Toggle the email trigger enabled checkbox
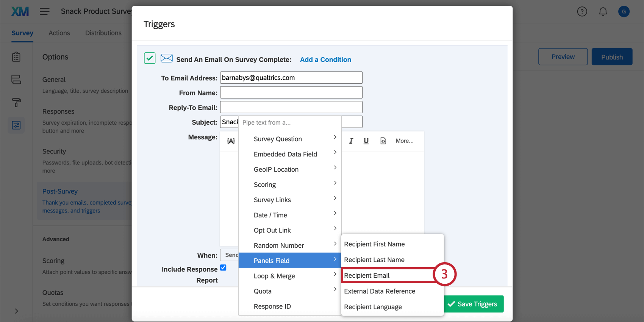Image resolution: width=644 pixels, height=322 pixels. click(x=150, y=58)
